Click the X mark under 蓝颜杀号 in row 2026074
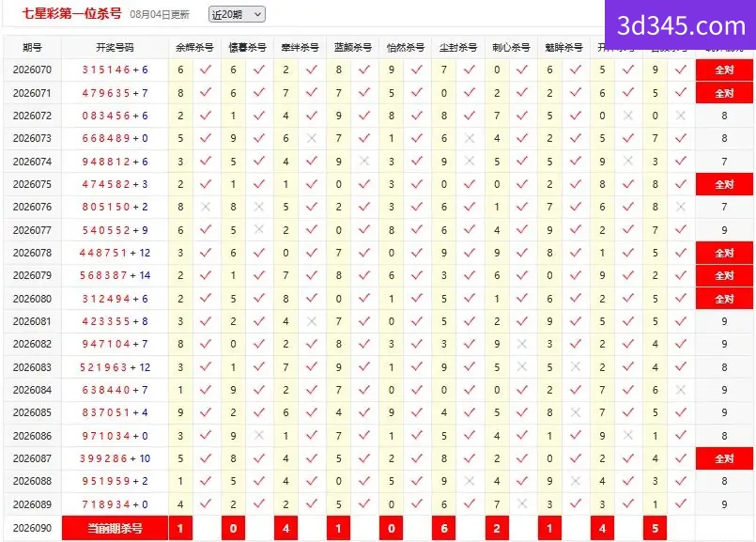This screenshot has width=756, height=542. pyautogui.click(x=364, y=161)
